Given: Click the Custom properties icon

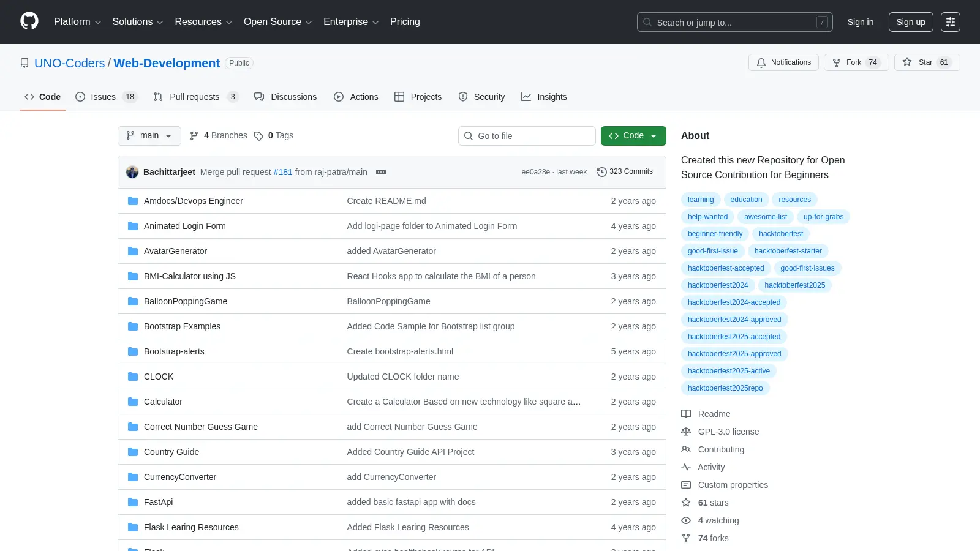Looking at the screenshot, I should coord(686,485).
